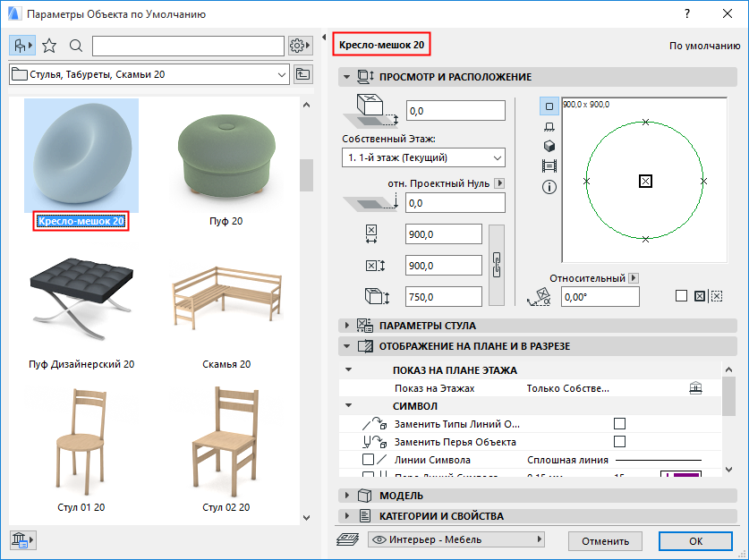
Task: Select the Пуф Дизайнерский 20 thumbnail
Action: pos(81,299)
